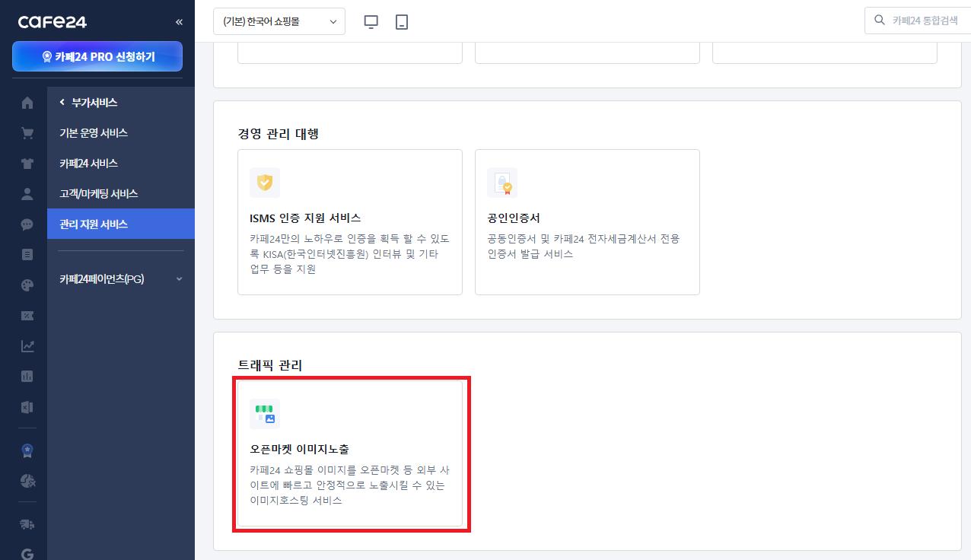The height and width of the screenshot is (560, 971).
Task: Open the home dashboard icon in sidebar
Action: (x=27, y=103)
